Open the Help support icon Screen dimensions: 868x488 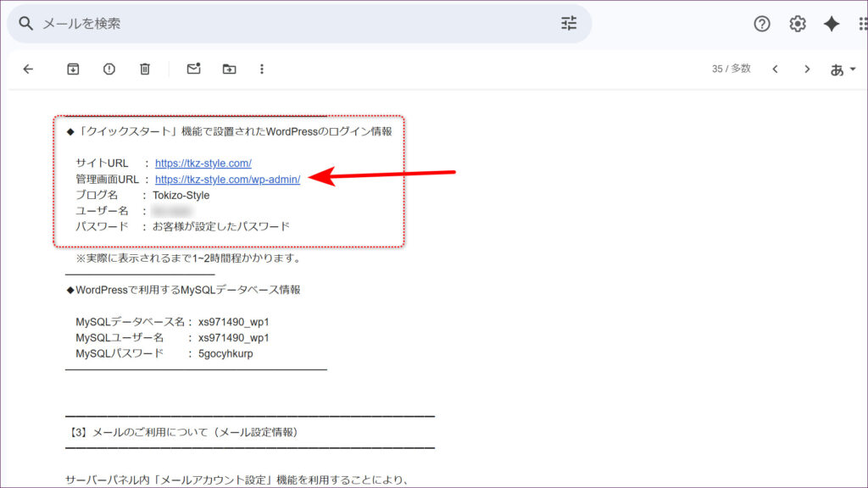point(762,24)
